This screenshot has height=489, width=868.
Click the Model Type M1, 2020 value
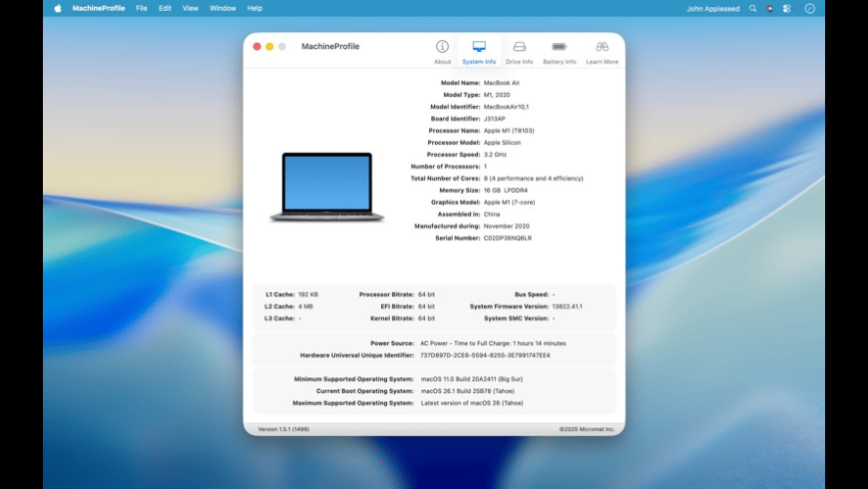pyautogui.click(x=497, y=95)
